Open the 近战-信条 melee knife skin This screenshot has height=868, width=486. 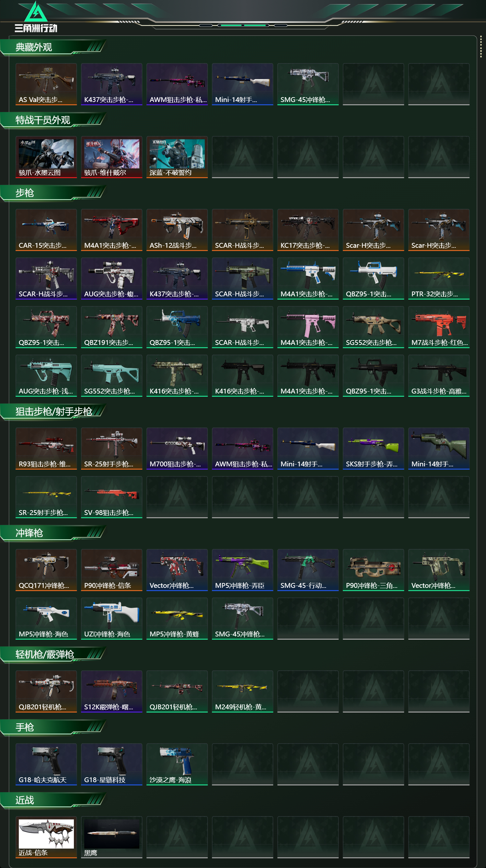46,837
